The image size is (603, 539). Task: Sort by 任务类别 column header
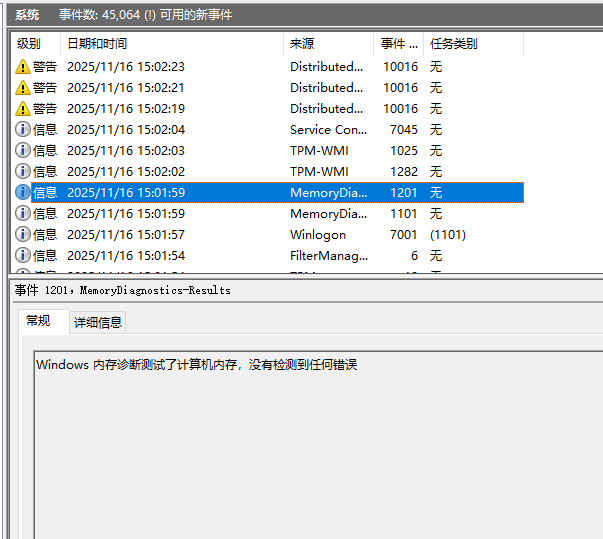click(x=474, y=44)
